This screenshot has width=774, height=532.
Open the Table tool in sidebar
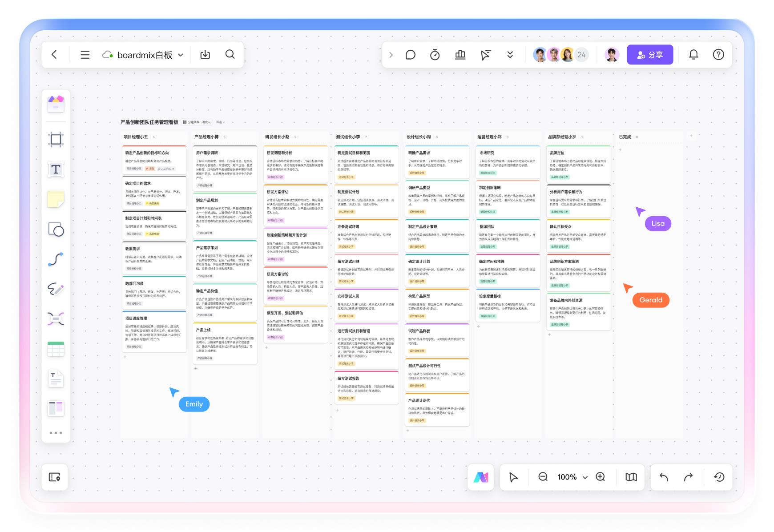pyautogui.click(x=56, y=349)
